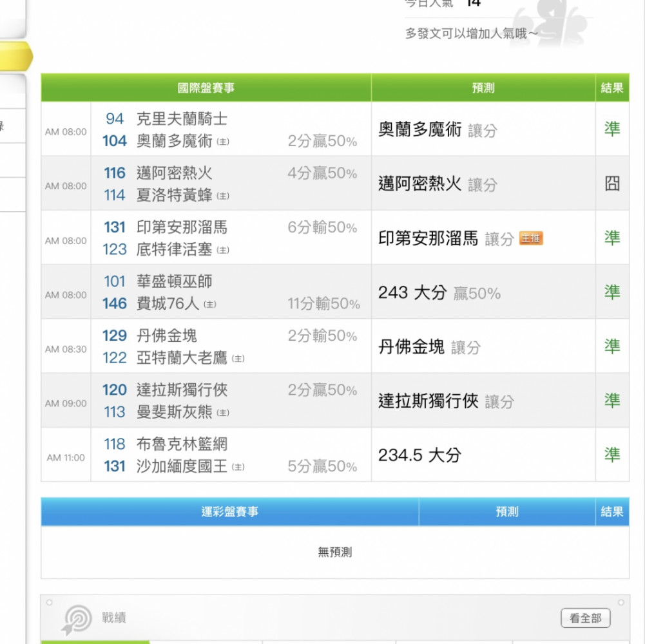Select team 華盛頓巫師
The image size is (645, 644).
[x=175, y=281]
